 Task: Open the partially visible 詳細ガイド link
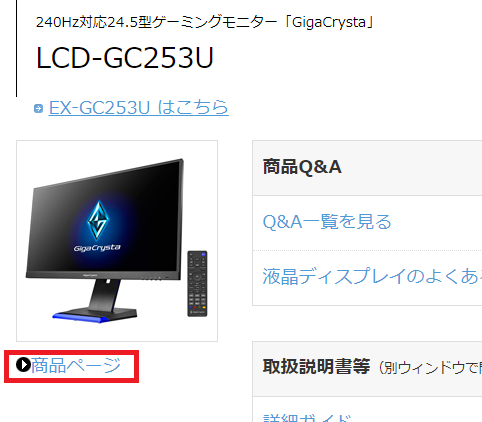(307, 418)
